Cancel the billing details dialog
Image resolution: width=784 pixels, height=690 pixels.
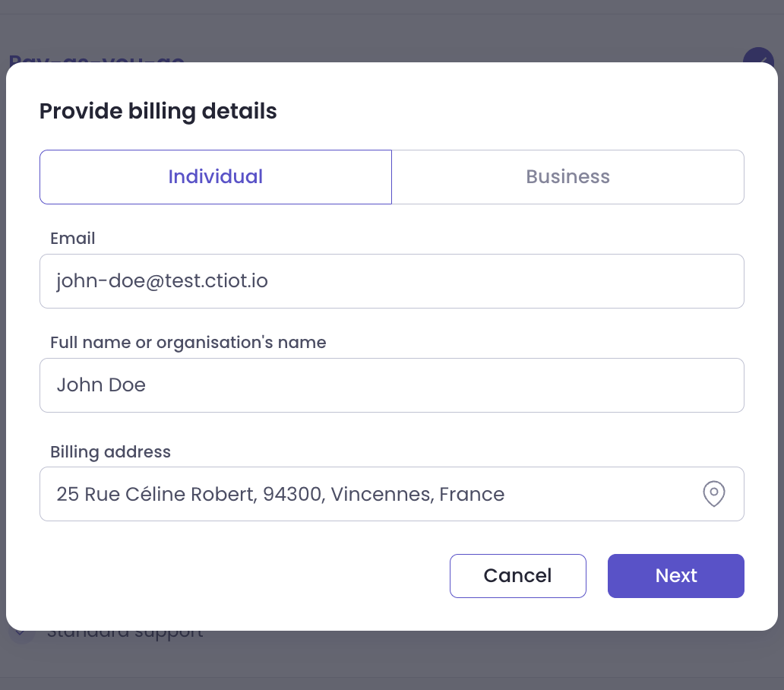[x=517, y=576]
